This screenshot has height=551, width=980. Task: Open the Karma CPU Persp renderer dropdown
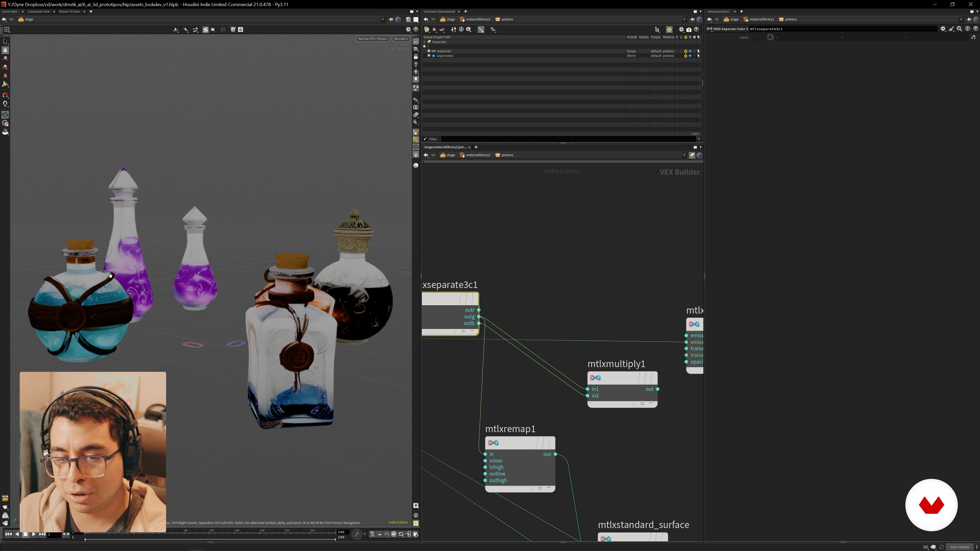tap(372, 39)
